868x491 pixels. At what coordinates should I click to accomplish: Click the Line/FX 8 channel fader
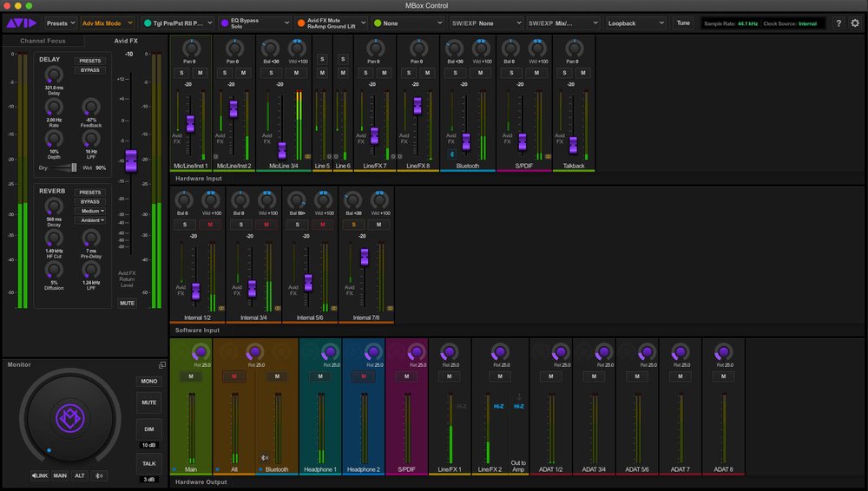[418, 106]
